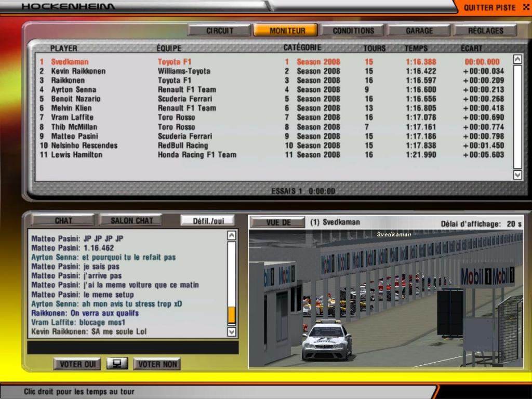The height and width of the screenshot is (399, 532).
Task: Click the gap value +00:05.603
Action: [484, 155]
